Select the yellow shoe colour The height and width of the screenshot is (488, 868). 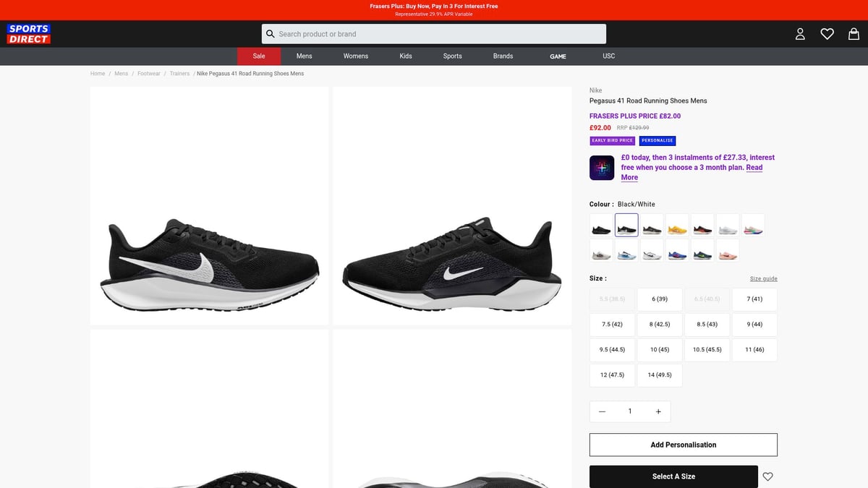tap(677, 226)
